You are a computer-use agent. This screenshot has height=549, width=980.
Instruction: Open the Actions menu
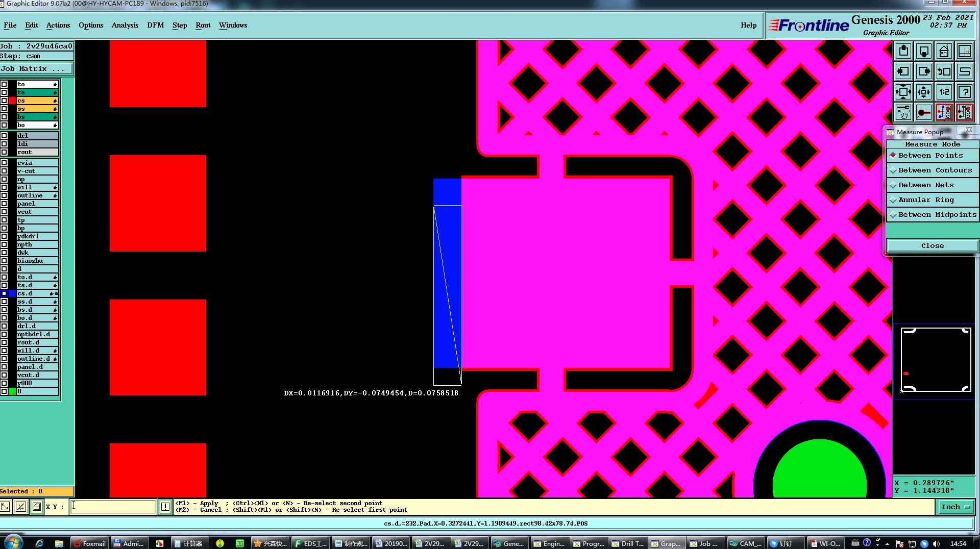click(x=58, y=25)
